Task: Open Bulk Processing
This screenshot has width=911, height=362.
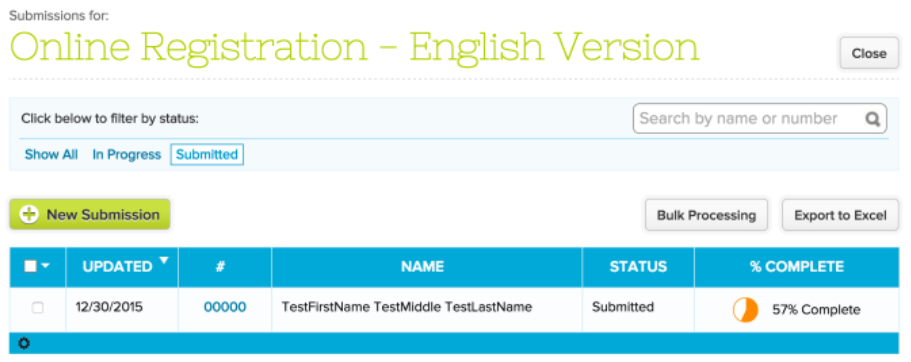Action: point(706,216)
